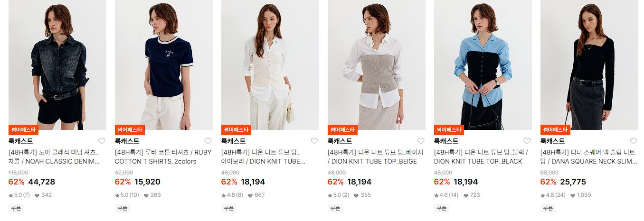Click star rating 4.6 (14) on black tube top
The image size is (644, 221).
coord(446,195)
